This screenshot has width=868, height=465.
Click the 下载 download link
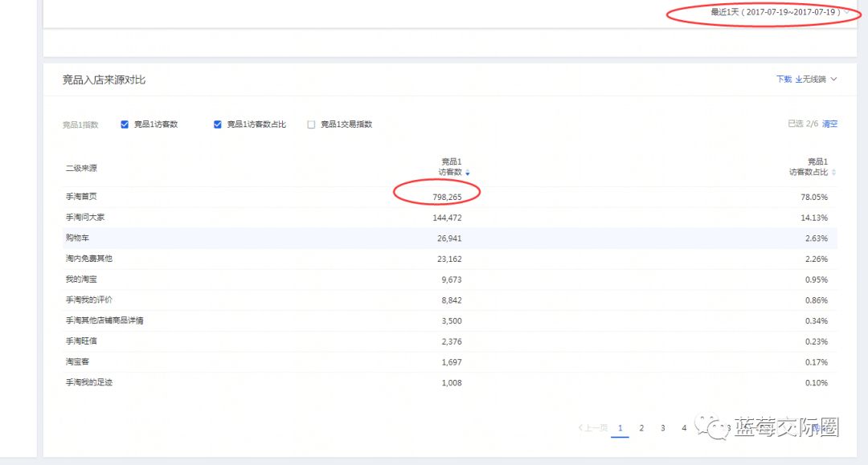[784, 80]
